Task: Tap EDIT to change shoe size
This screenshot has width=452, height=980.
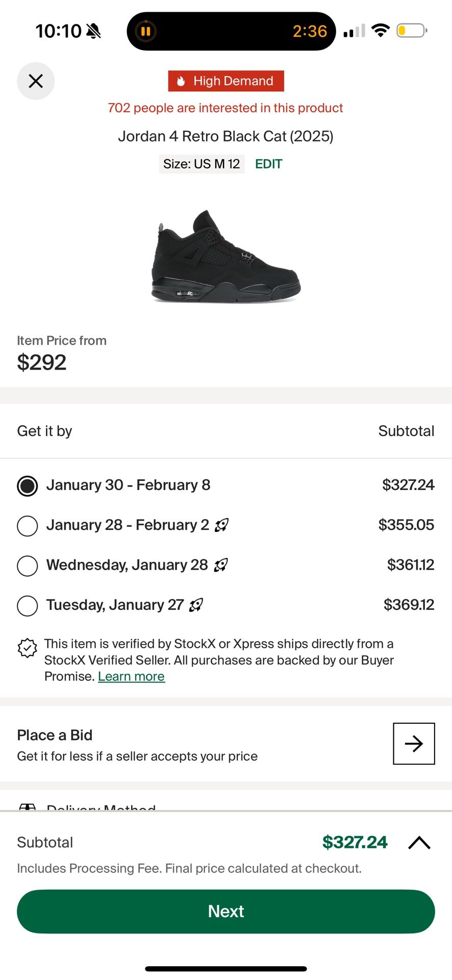Action: 268,164
